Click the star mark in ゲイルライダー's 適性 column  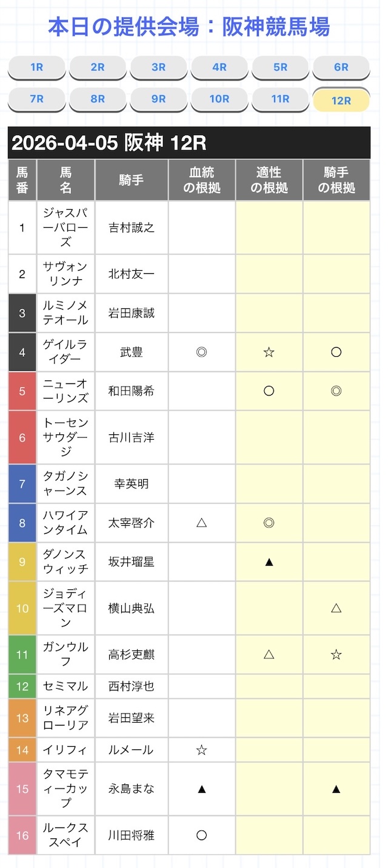pos(269,352)
